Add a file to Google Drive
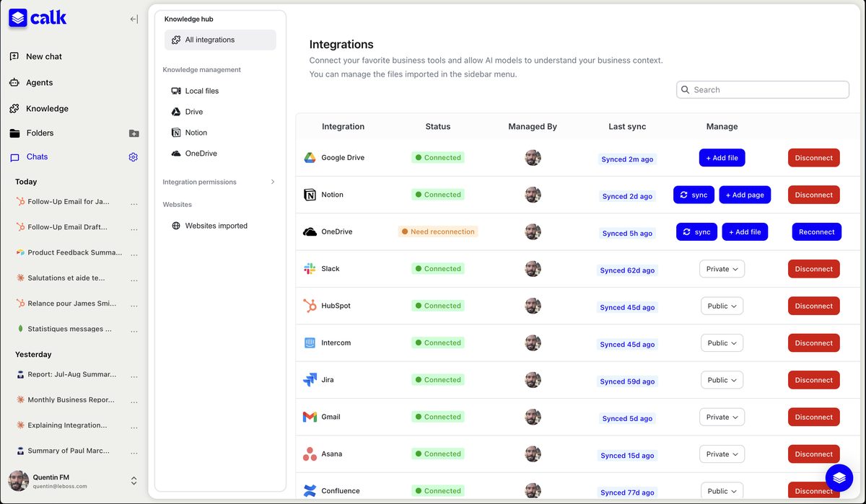Screen dimensions: 866x504 722,157
